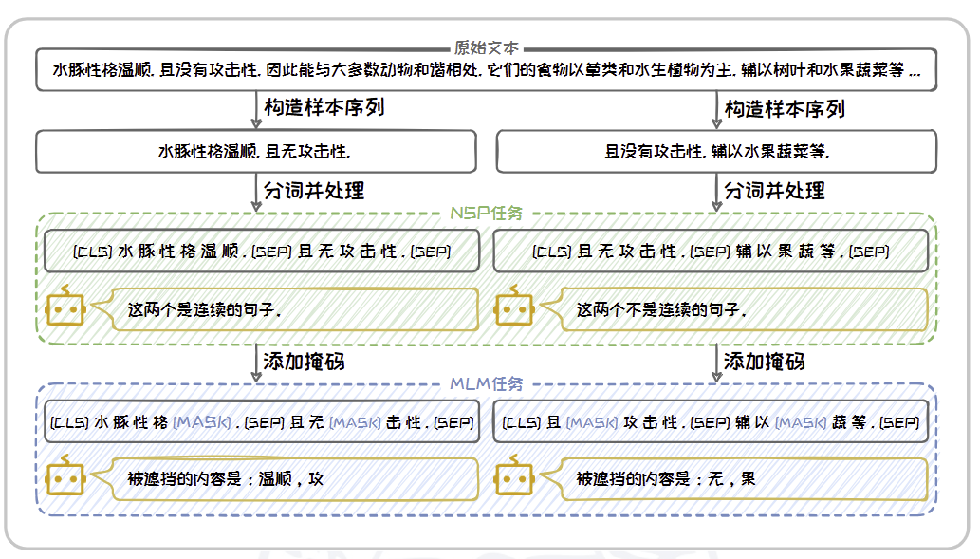Click the speech bubble '这两个不是连续的句子'

click(740, 309)
